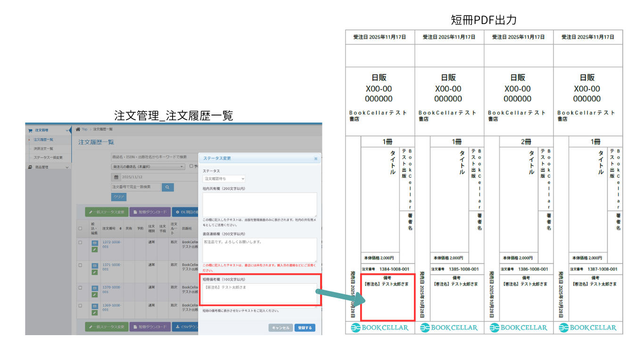Viewport: 644px width, 362px height.
Task: Click green edit pencil for order 1372-1008-001
Action: 94,249
